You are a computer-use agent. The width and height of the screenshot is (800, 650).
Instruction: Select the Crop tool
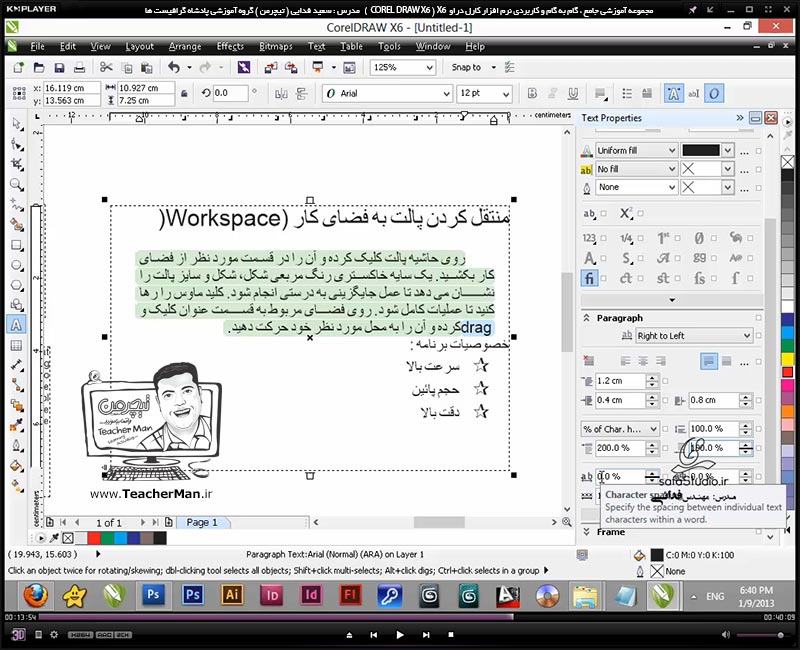click(17, 164)
